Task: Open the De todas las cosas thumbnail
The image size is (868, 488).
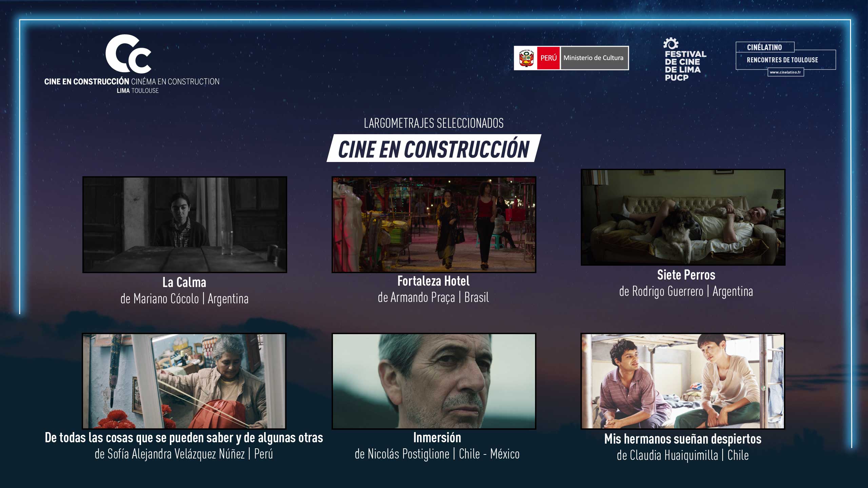Action: [x=184, y=381]
